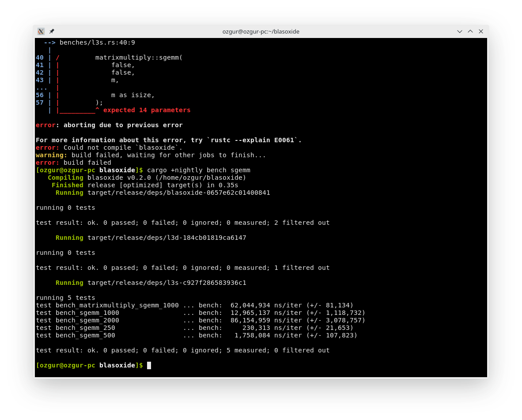Click line number 57 in the error snippet
Viewport: 522px width, 420px height.
40,102
